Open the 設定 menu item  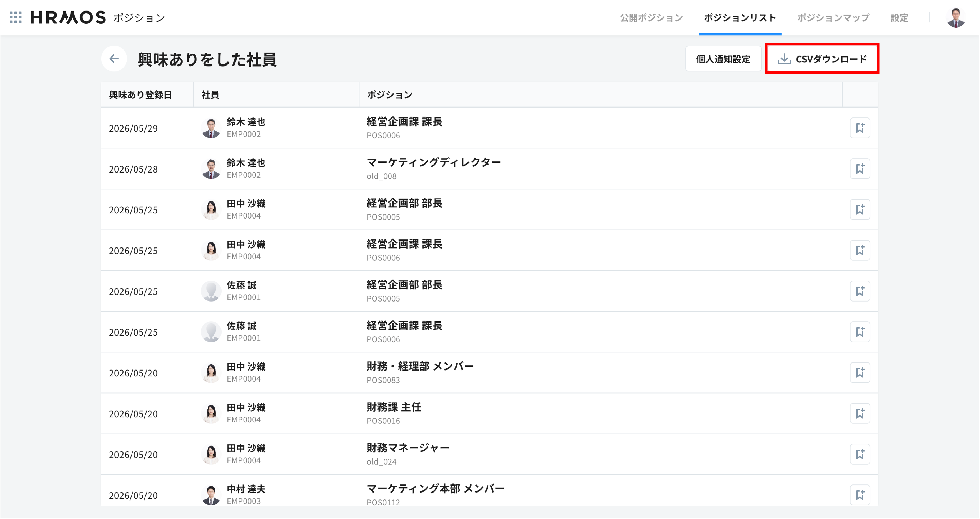pyautogui.click(x=899, y=18)
